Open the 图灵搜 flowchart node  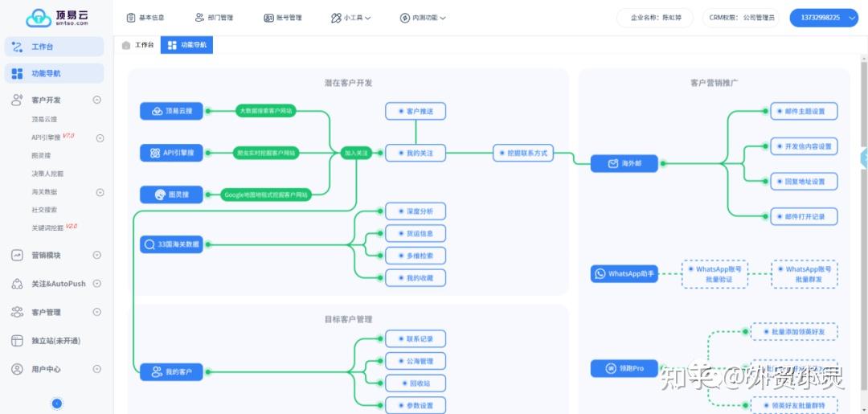(171, 195)
